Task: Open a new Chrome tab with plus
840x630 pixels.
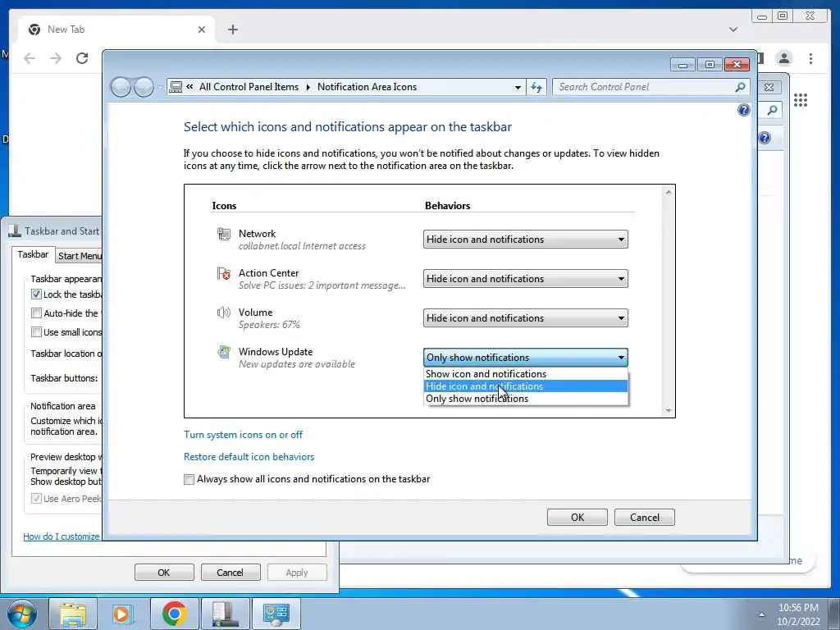Action: coord(232,30)
